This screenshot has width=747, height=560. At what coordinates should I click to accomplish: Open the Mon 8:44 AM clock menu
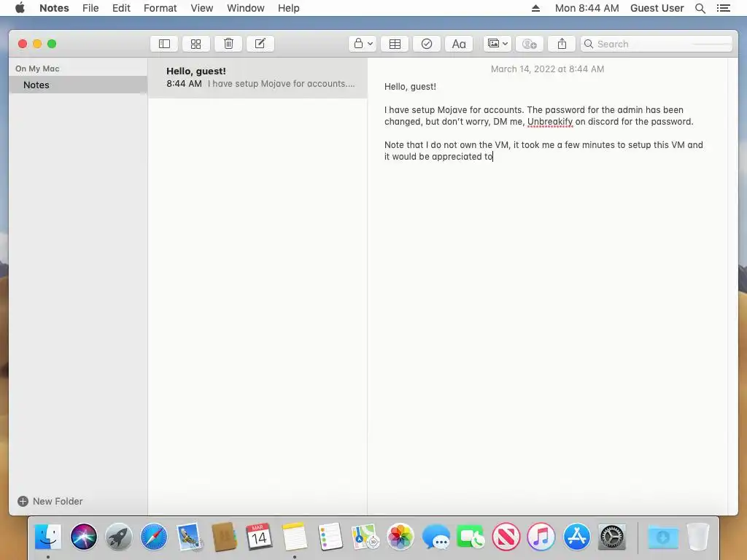(x=587, y=8)
